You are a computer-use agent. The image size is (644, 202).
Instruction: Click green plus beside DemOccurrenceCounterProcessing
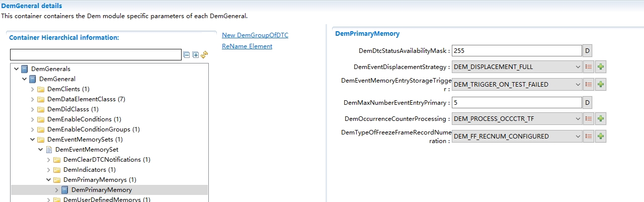coord(601,119)
